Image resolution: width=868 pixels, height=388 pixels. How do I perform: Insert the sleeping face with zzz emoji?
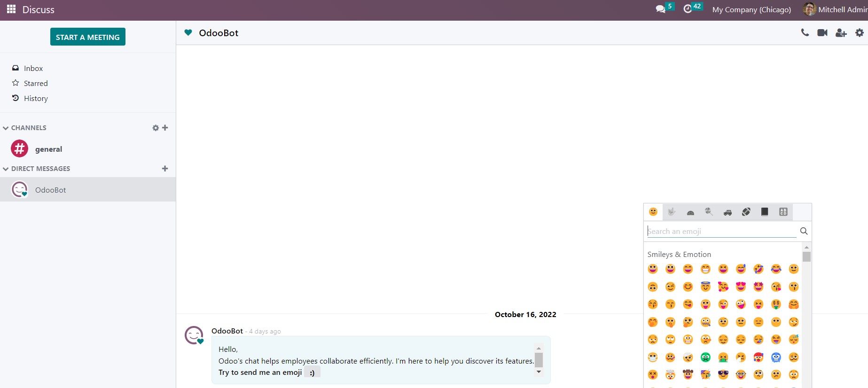(794, 340)
